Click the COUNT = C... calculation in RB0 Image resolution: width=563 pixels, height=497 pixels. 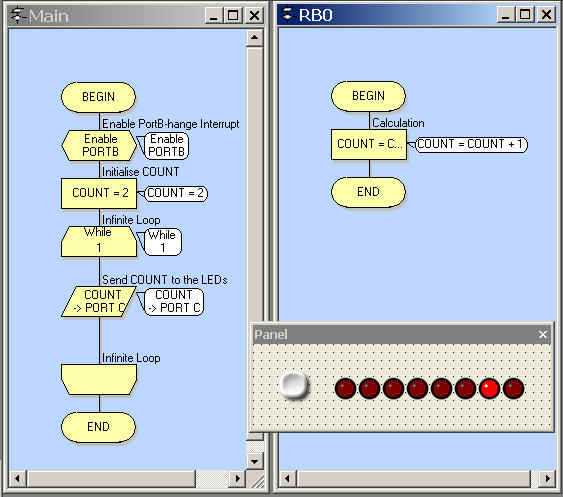pyautogui.click(x=369, y=144)
